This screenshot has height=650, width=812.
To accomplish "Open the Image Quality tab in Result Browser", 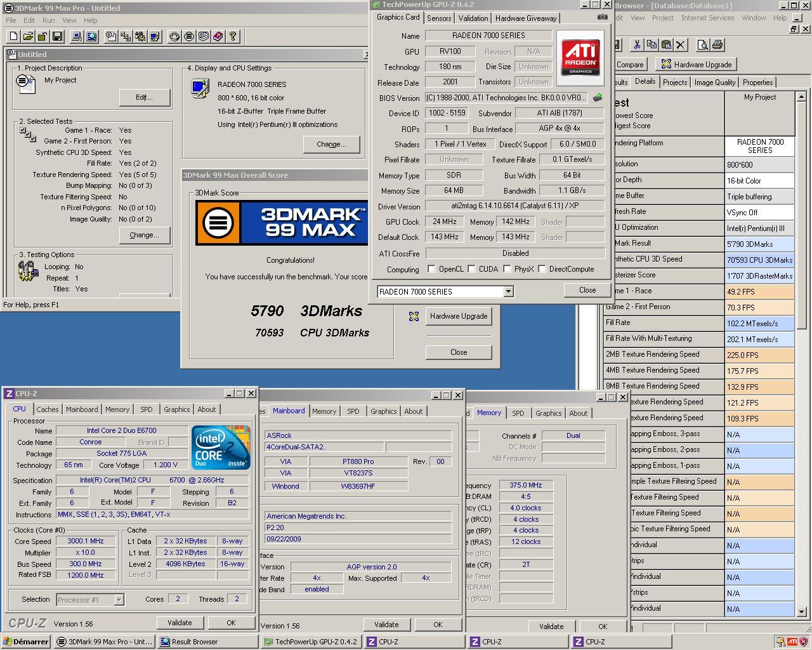I will pyautogui.click(x=715, y=83).
